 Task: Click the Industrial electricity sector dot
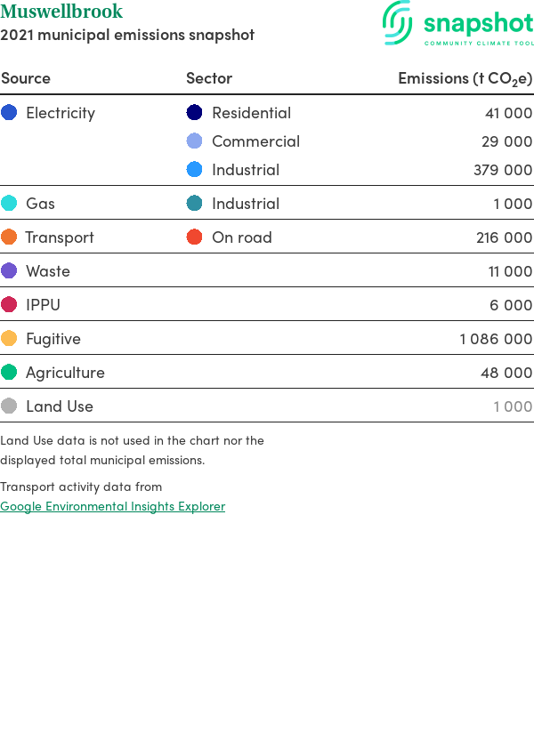click(x=195, y=170)
